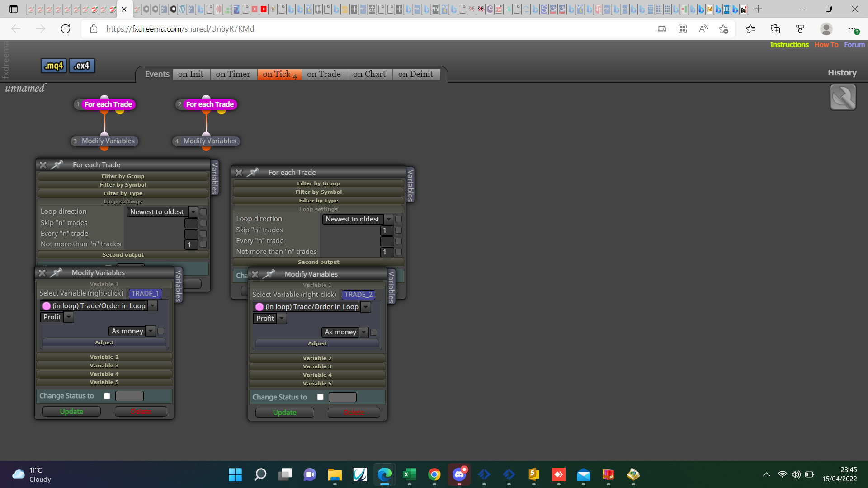The width and height of the screenshot is (868, 488).
Task: Expand Variable 2 in the TRADE_1 panel
Action: tap(104, 357)
